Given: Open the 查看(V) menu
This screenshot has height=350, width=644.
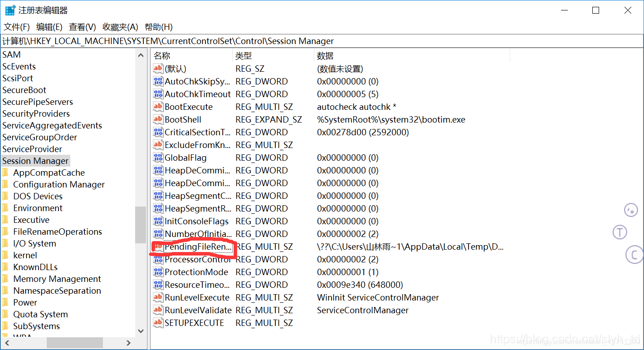Looking at the screenshot, I should tap(82, 27).
